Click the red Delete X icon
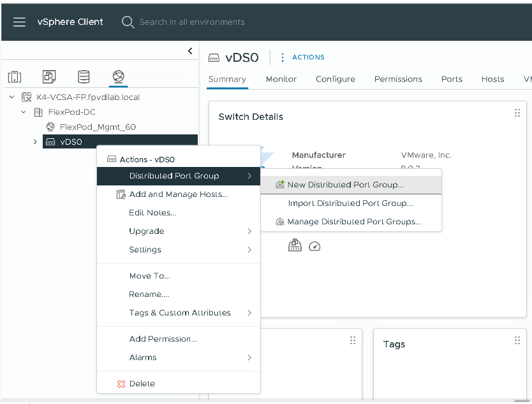The image size is (532, 404). tap(121, 384)
